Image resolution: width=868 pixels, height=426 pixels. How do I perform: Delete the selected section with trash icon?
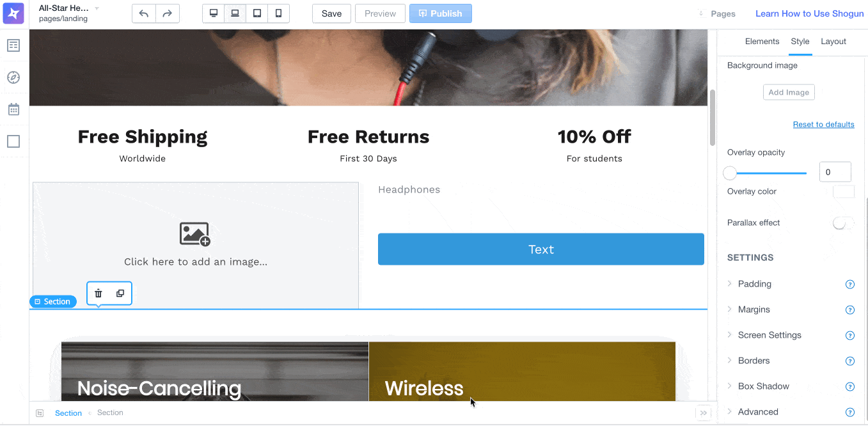tap(99, 293)
